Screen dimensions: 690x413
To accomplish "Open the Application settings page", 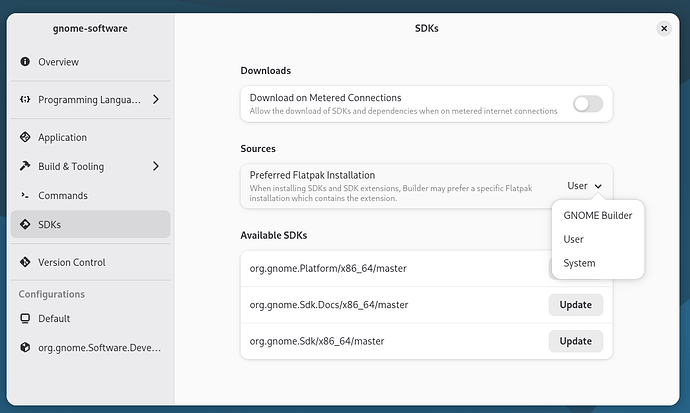I will pyautogui.click(x=91, y=137).
